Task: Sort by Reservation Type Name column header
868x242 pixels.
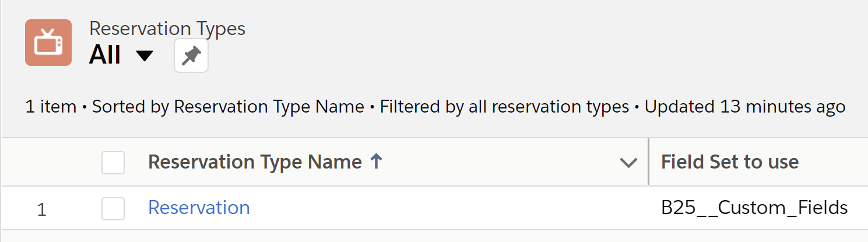Action: [255, 162]
